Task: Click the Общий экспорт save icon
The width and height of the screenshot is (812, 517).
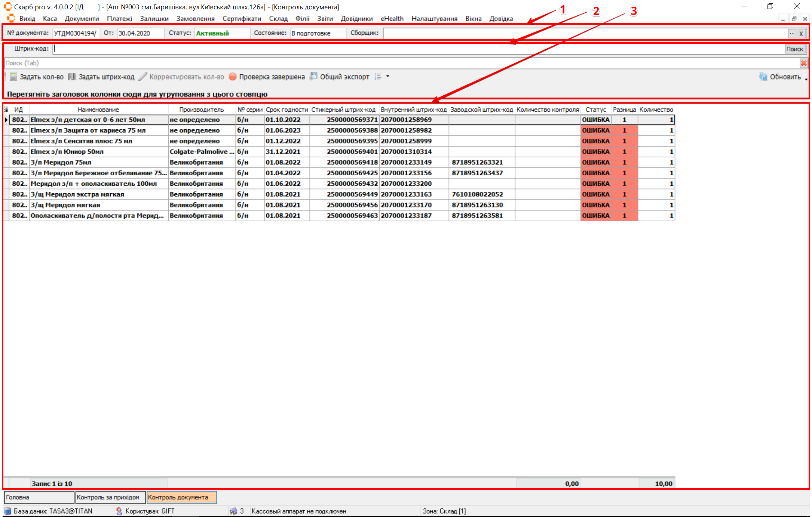Action: point(313,77)
